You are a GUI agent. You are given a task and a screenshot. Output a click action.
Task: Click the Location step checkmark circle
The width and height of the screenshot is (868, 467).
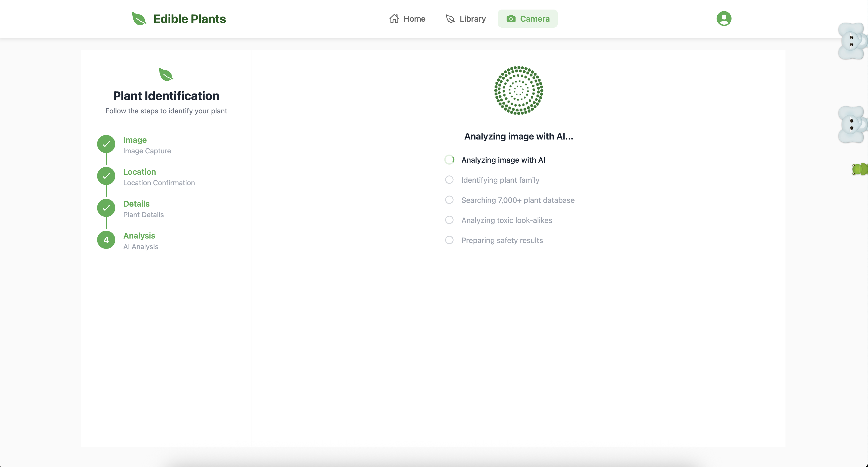[106, 176]
